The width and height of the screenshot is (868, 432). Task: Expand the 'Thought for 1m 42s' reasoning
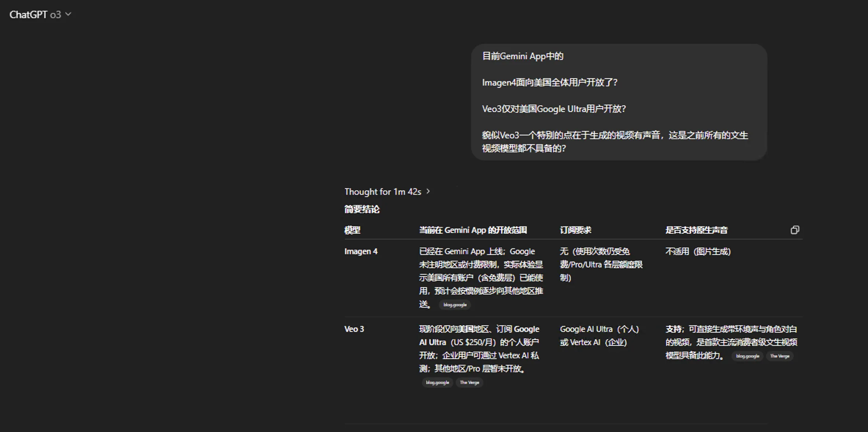[x=387, y=192]
